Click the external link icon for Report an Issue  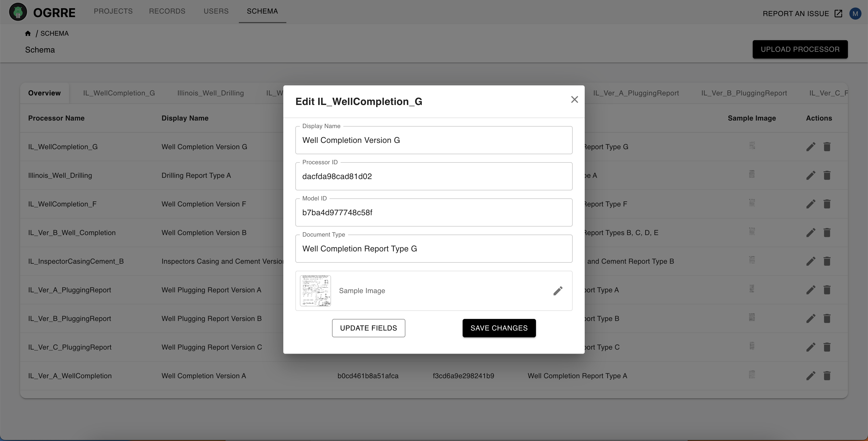(838, 14)
